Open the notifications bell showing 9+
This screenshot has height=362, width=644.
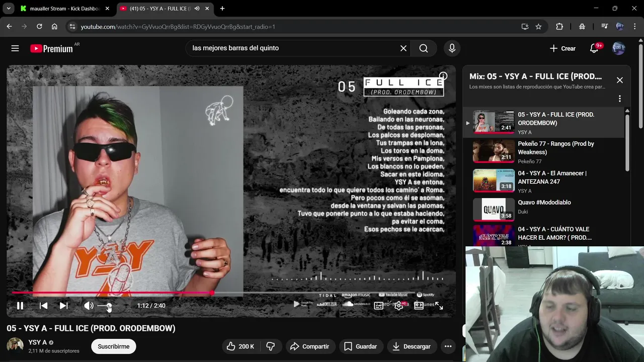(594, 48)
